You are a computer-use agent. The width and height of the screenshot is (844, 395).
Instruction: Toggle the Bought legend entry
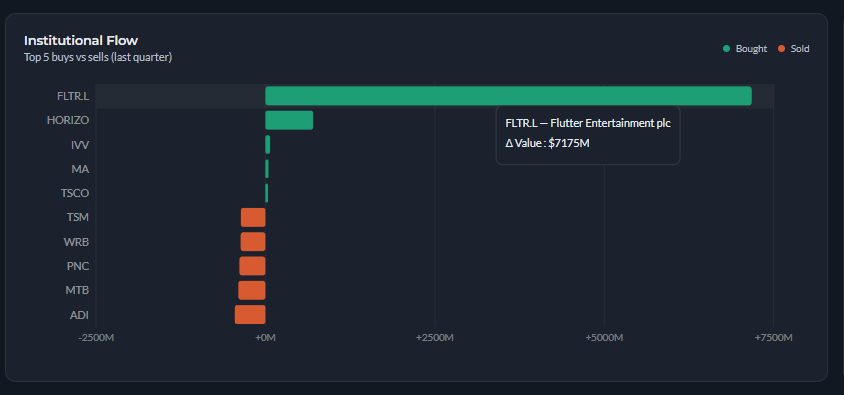coord(744,49)
